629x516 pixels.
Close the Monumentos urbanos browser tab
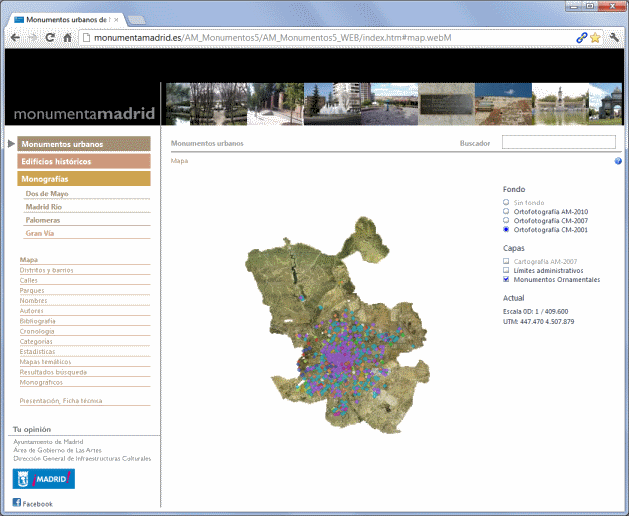pyautogui.click(x=116, y=20)
